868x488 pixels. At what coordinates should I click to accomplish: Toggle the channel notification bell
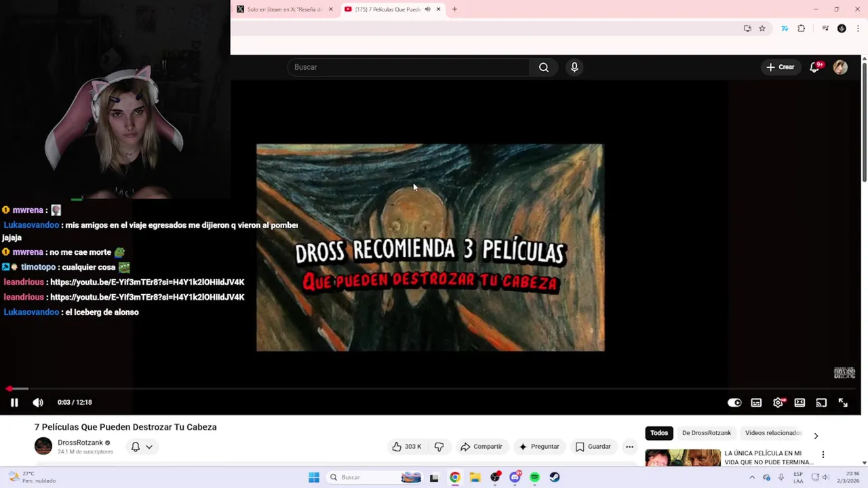[x=136, y=447]
